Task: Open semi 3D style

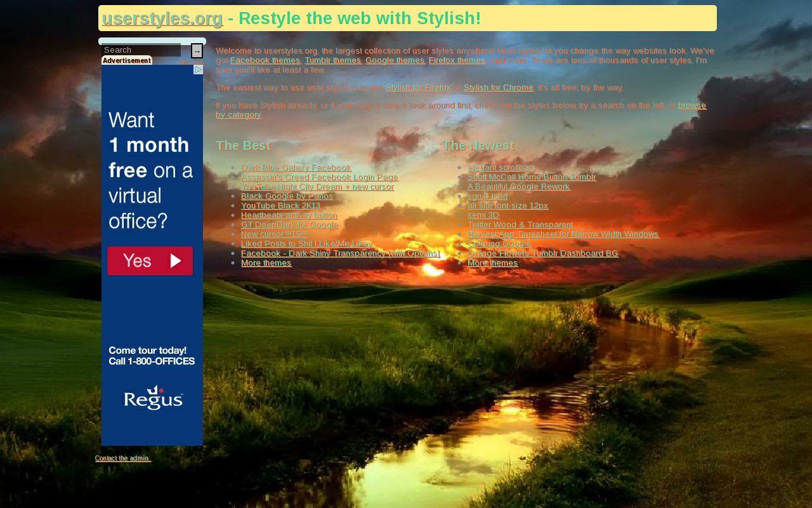Action: coord(483,215)
